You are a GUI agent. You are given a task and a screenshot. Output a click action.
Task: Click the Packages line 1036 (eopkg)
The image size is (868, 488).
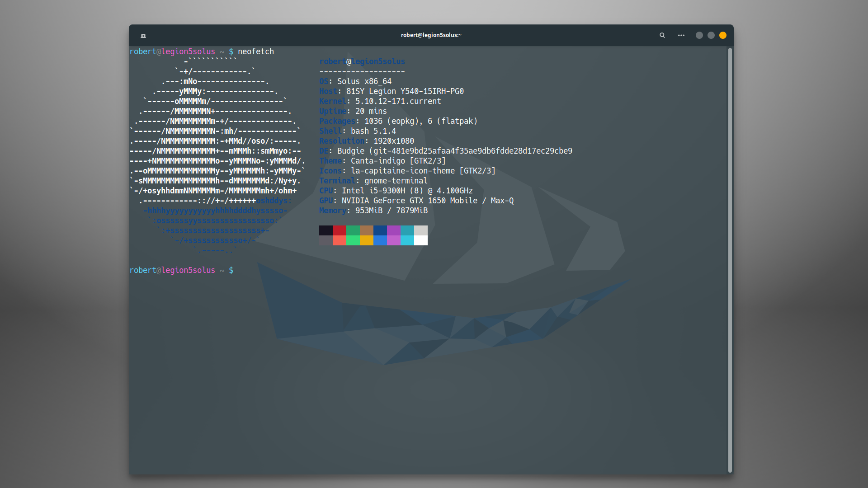[398, 121]
